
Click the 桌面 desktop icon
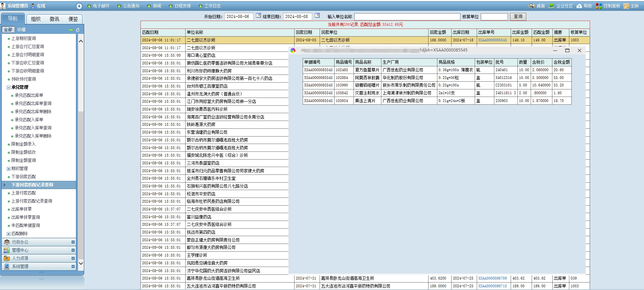(531, 6)
